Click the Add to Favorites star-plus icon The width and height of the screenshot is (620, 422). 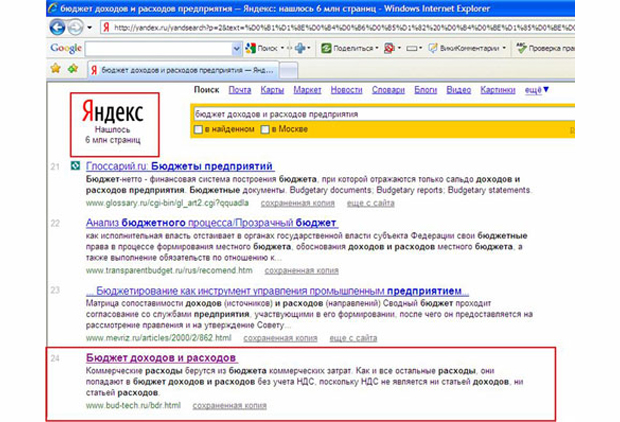(x=73, y=68)
